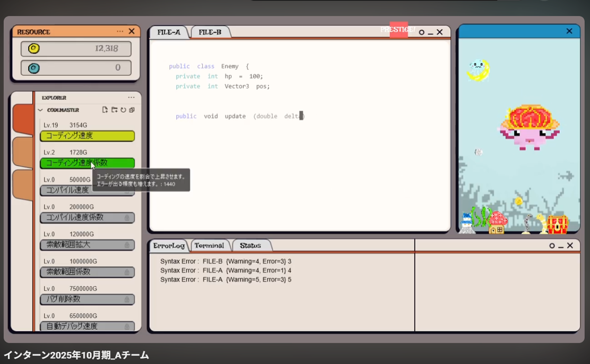Open the Resource panel three-dot menu
This screenshot has height=364, width=590.
coord(120,32)
